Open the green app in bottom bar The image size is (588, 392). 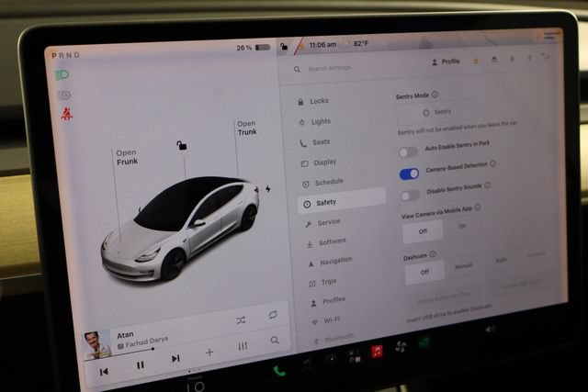424,343
